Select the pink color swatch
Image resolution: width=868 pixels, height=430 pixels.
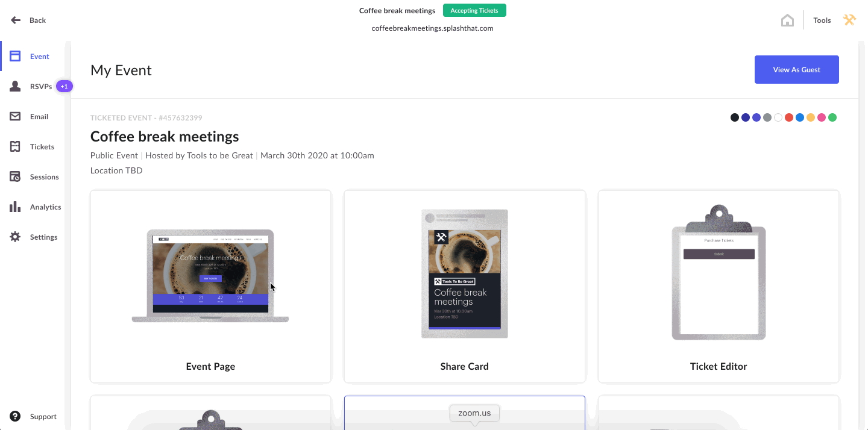click(x=822, y=117)
